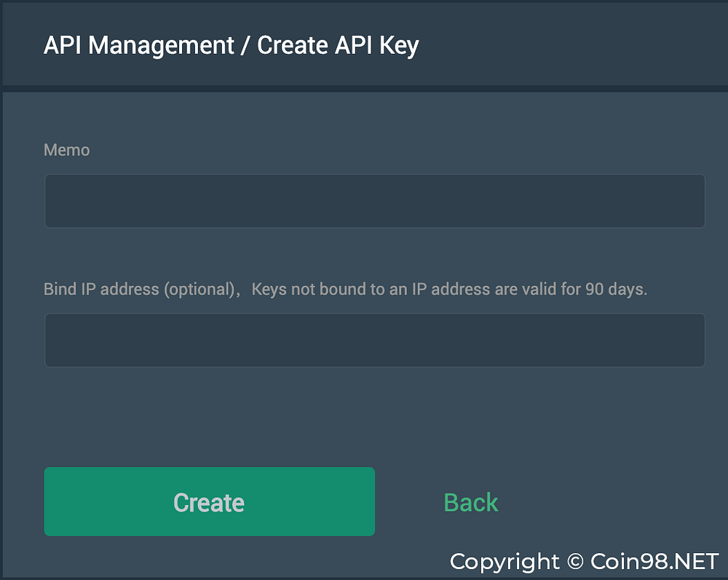
Task: Click the word "Management" in the title
Action: tap(162, 45)
